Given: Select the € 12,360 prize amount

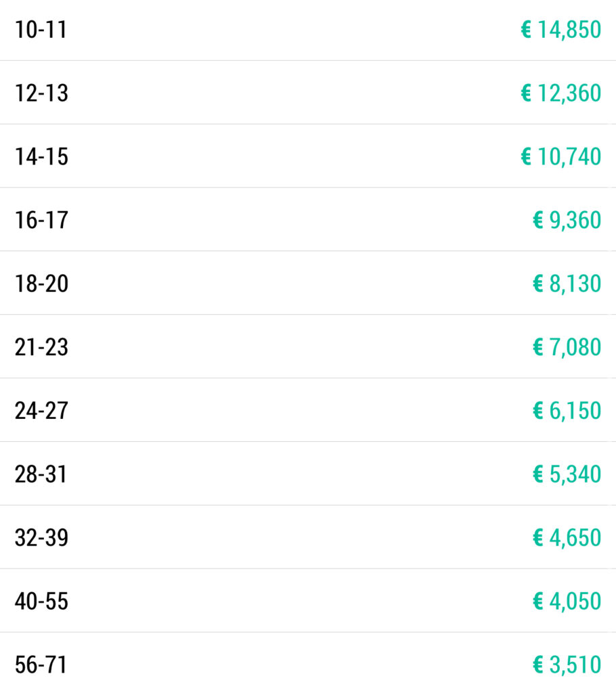Looking at the screenshot, I should point(560,93).
